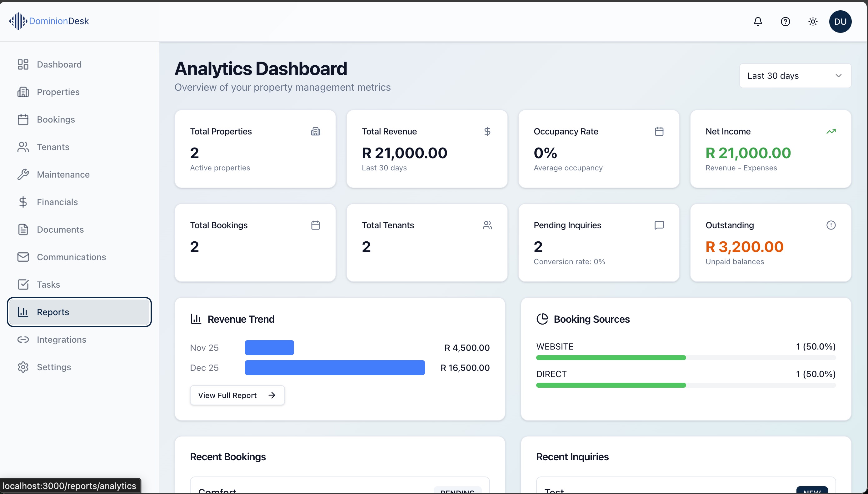868x494 pixels.
Task: Open the DU user avatar menu
Action: [x=841, y=21]
